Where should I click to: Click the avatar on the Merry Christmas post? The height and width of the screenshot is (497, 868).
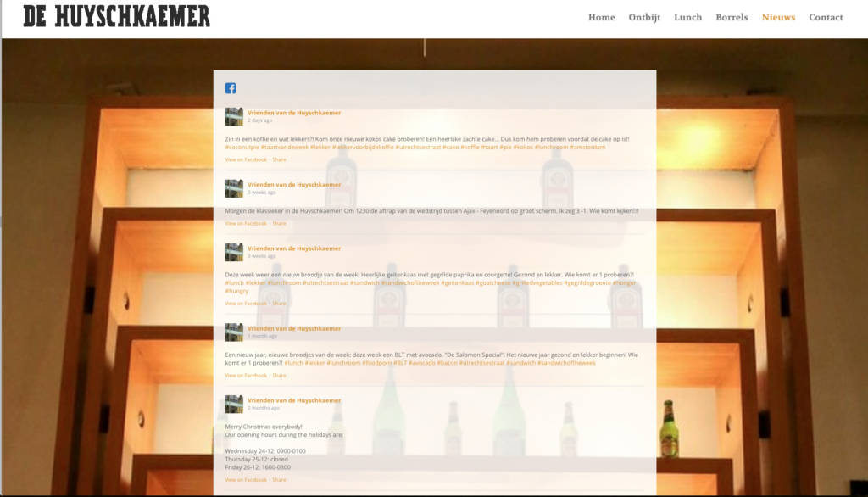click(x=234, y=404)
